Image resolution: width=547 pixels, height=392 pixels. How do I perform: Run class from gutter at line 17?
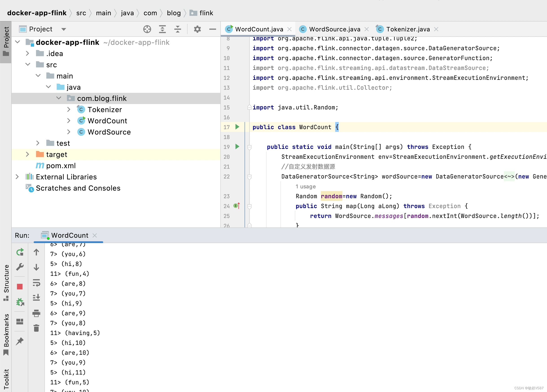point(237,127)
